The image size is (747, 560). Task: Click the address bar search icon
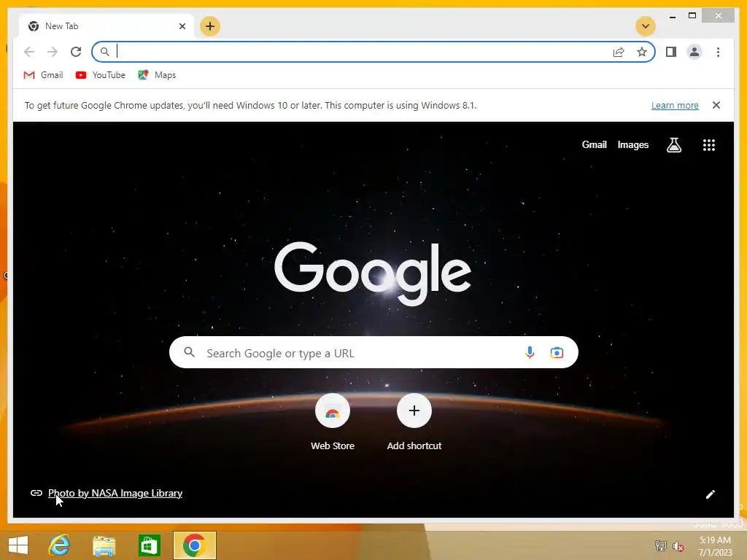click(x=105, y=52)
